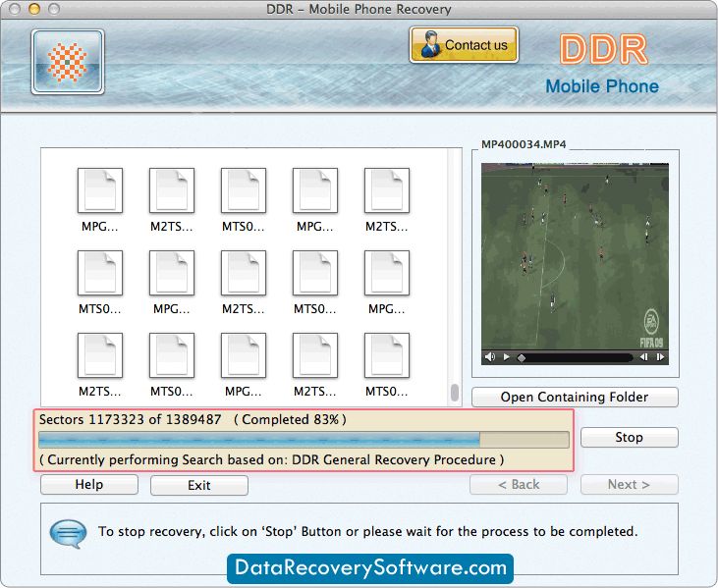Open the Contact us button
The width and height of the screenshot is (718, 588).
point(464,45)
